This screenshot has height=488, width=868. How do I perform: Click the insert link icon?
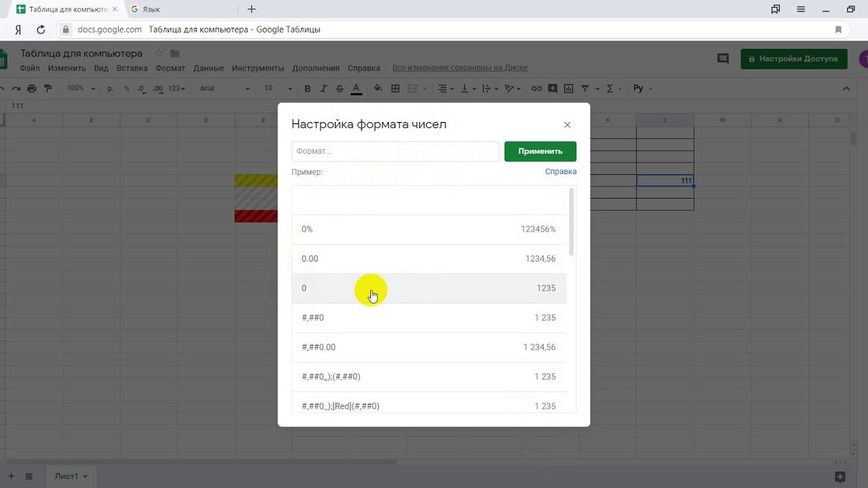point(536,88)
